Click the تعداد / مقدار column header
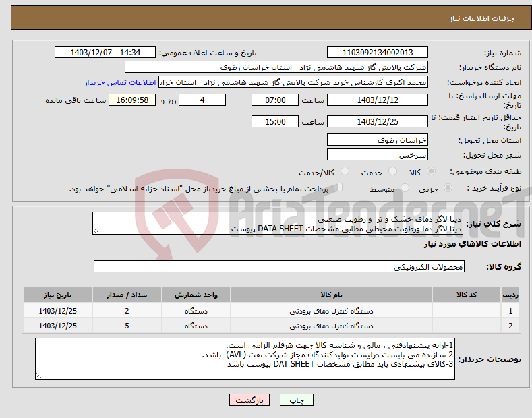The width and height of the screenshot is (532, 418). (127, 295)
